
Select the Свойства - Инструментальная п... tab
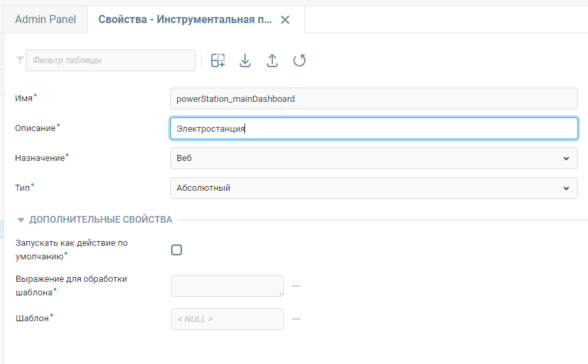point(185,20)
